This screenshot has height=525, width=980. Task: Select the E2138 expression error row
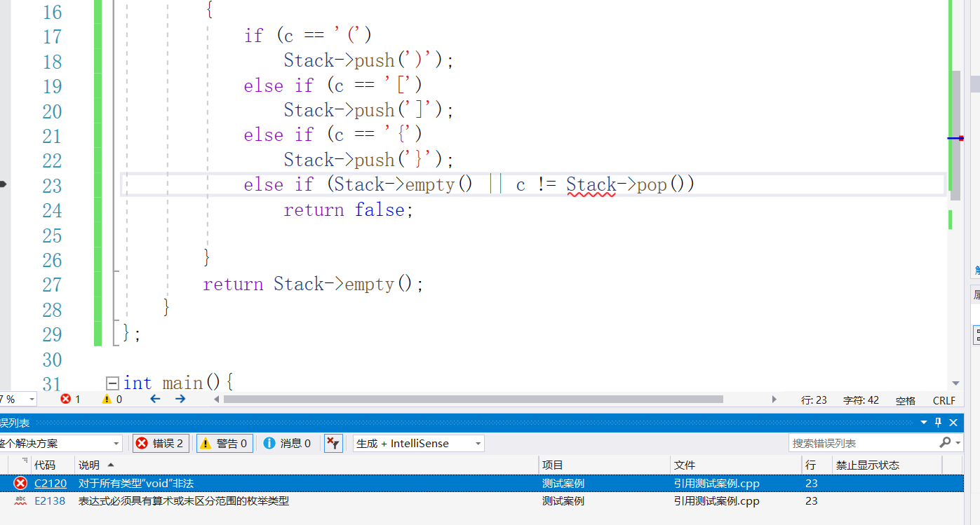coord(481,500)
